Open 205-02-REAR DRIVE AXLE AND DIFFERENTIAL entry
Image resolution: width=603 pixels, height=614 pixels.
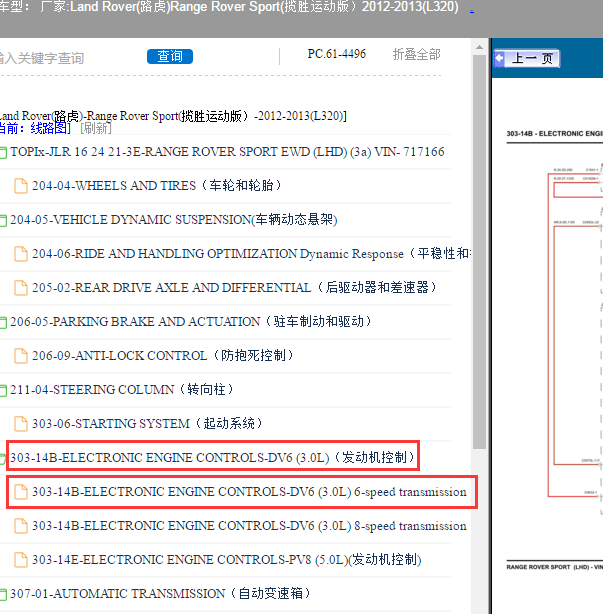coord(234,287)
